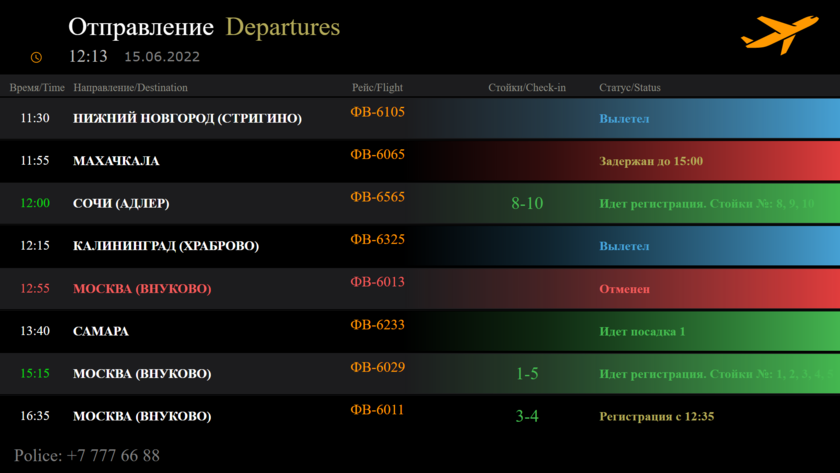840x473 pixels.
Task: Select flight number ФВ-6105
Action: coord(377,112)
